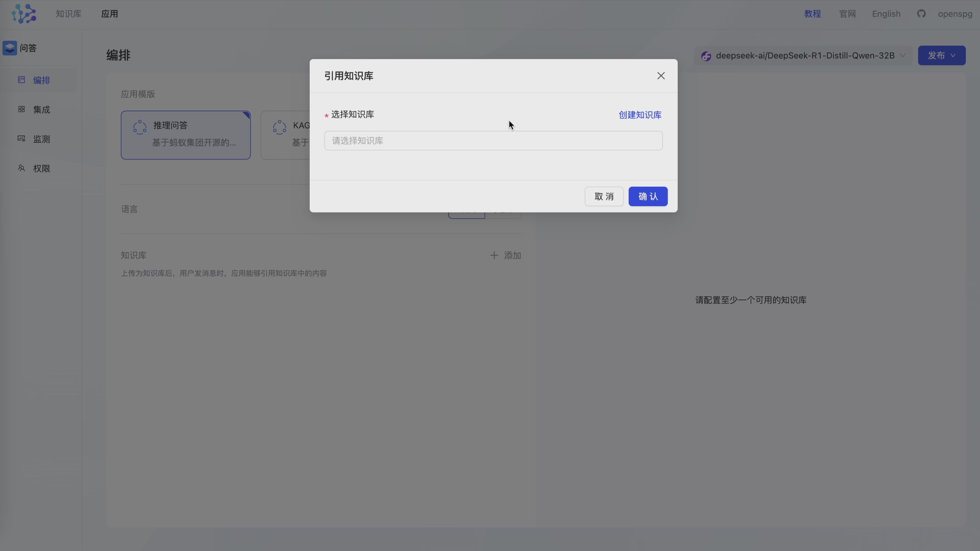Click the 监测 sidebar icon
980x551 pixels.
(21, 139)
